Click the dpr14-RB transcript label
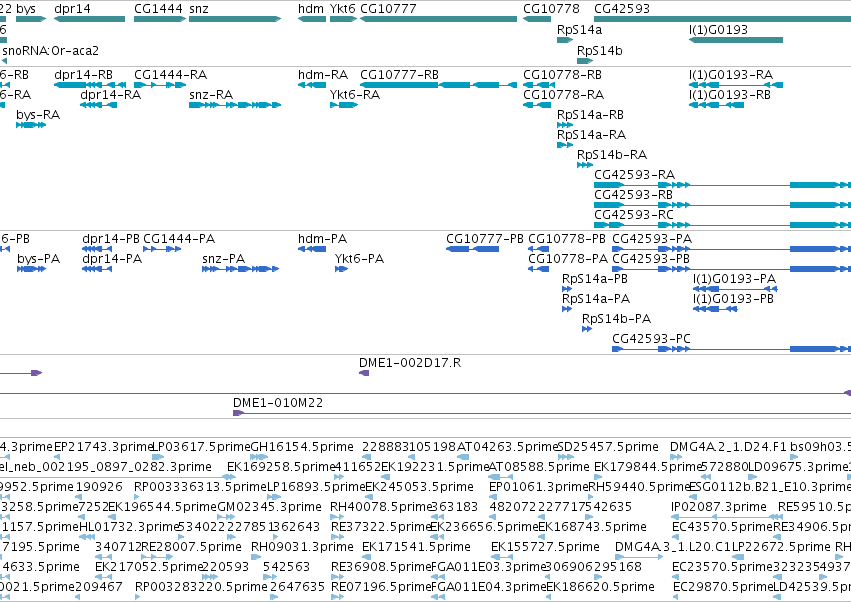 pos(84,74)
